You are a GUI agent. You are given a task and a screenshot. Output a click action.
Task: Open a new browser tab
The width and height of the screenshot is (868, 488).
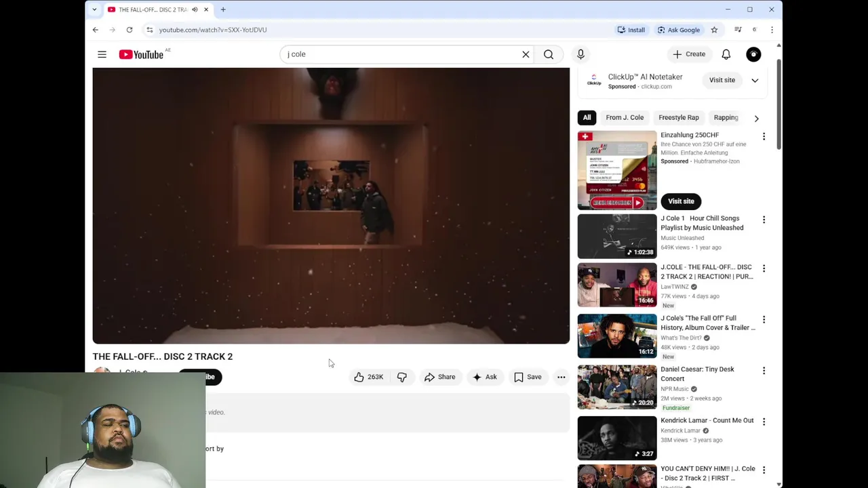click(x=222, y=9)
